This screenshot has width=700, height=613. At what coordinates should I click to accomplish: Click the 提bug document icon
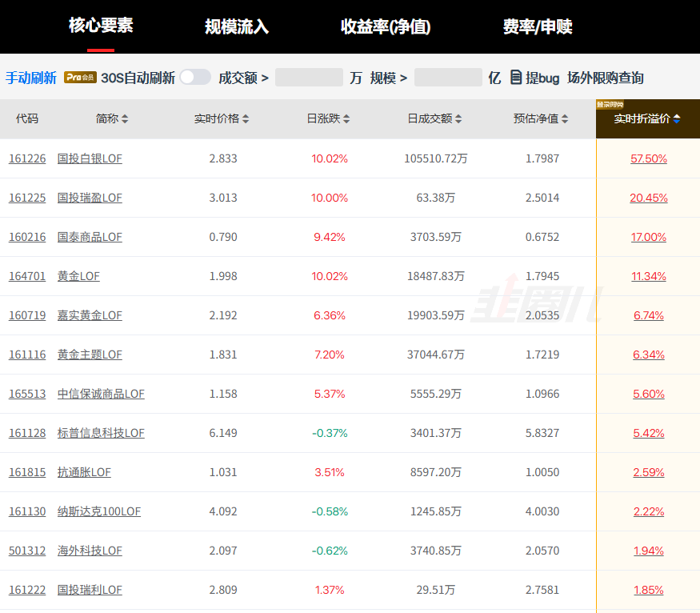[x=516, y=78]
